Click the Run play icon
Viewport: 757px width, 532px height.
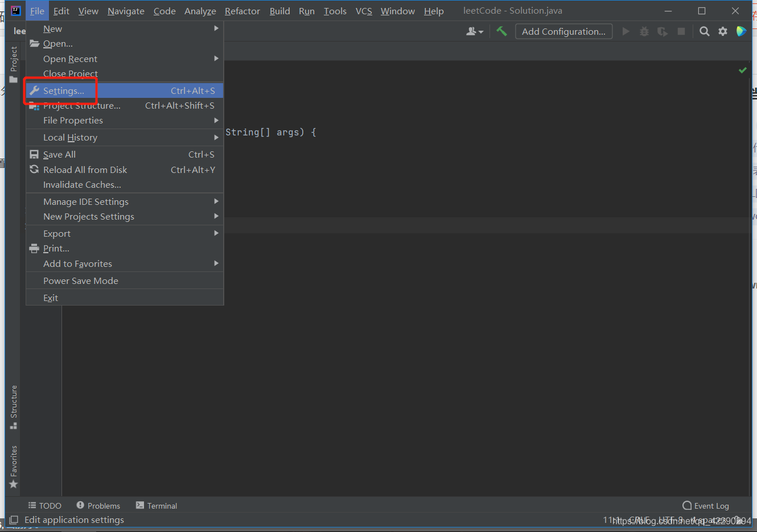click(626, 31)
